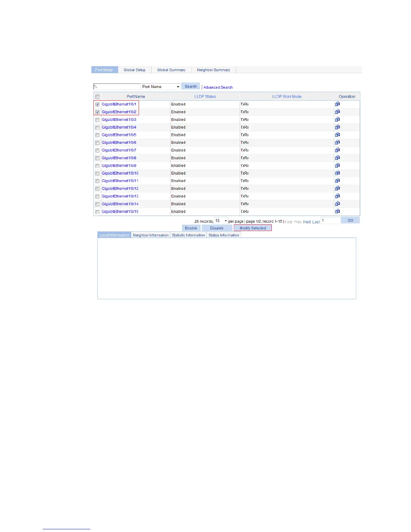Uncheck GigabitEthernet1/0/2 checkbox
The image size is (411, 532).
(x=97, y=112)
